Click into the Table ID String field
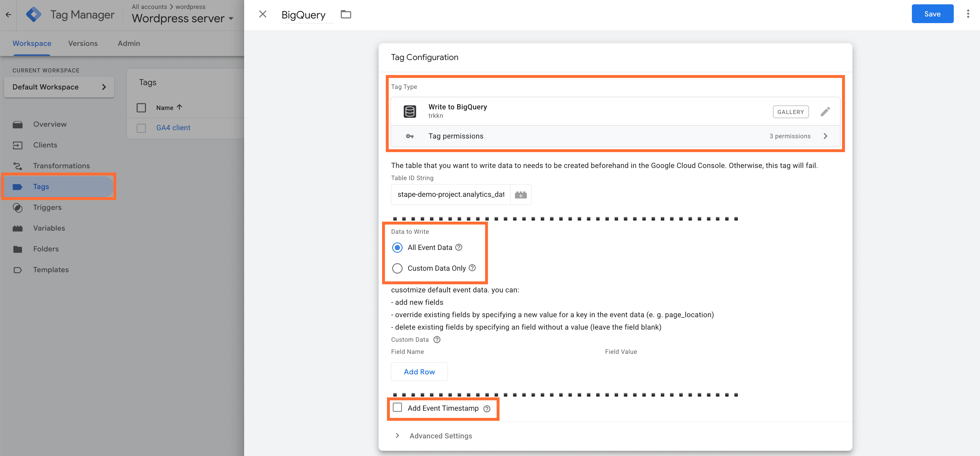The image size is (980, 456). [x=450, y=195]
